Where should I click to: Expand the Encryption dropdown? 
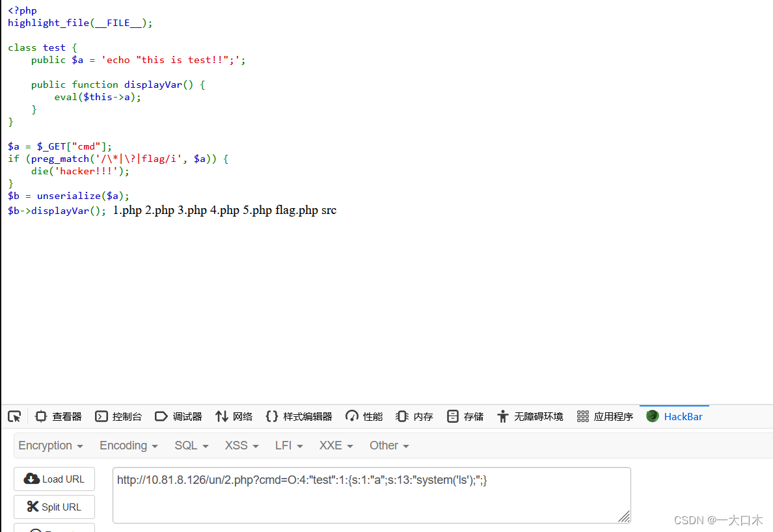pyautogui.click(x=51, y=446)
